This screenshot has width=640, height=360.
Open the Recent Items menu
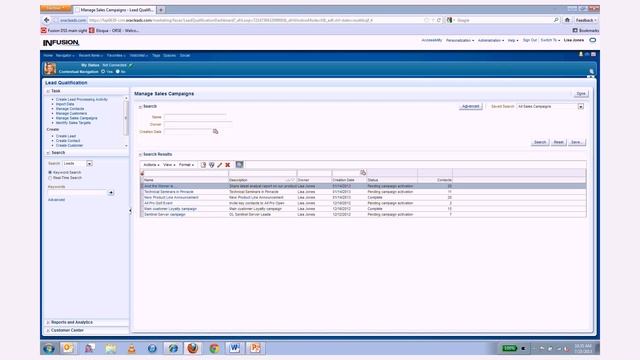point(91,56)
